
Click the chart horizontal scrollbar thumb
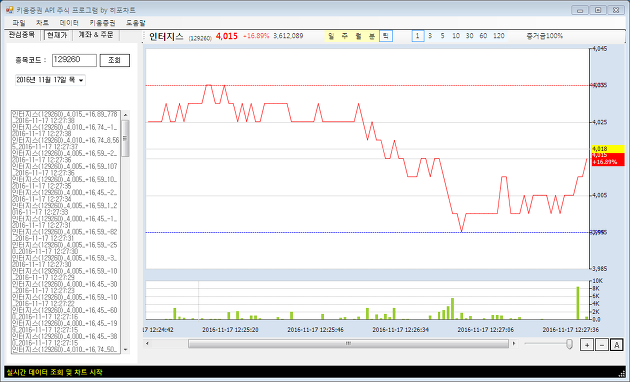tap(348, 343)
